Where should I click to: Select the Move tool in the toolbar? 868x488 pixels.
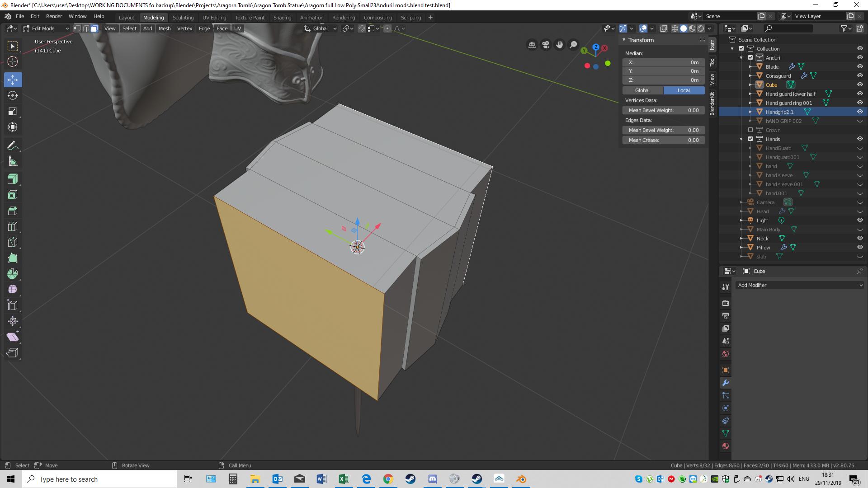point(13,80)
